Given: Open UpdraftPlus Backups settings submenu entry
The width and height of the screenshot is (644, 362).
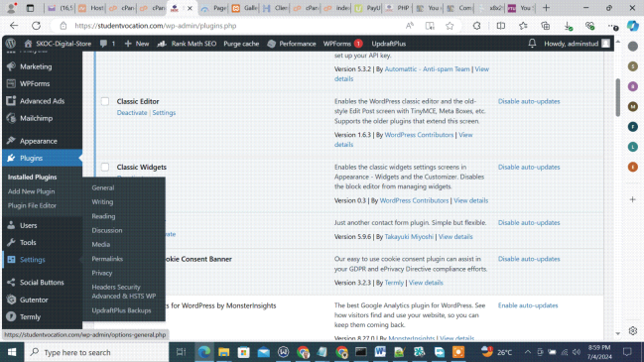Looking at the screenshot, I should [121, 310].
